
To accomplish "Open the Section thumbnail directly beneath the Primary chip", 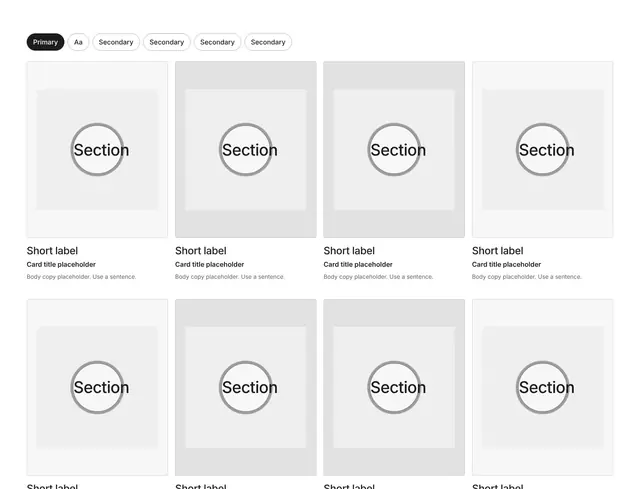I will [x=97, y=149].
